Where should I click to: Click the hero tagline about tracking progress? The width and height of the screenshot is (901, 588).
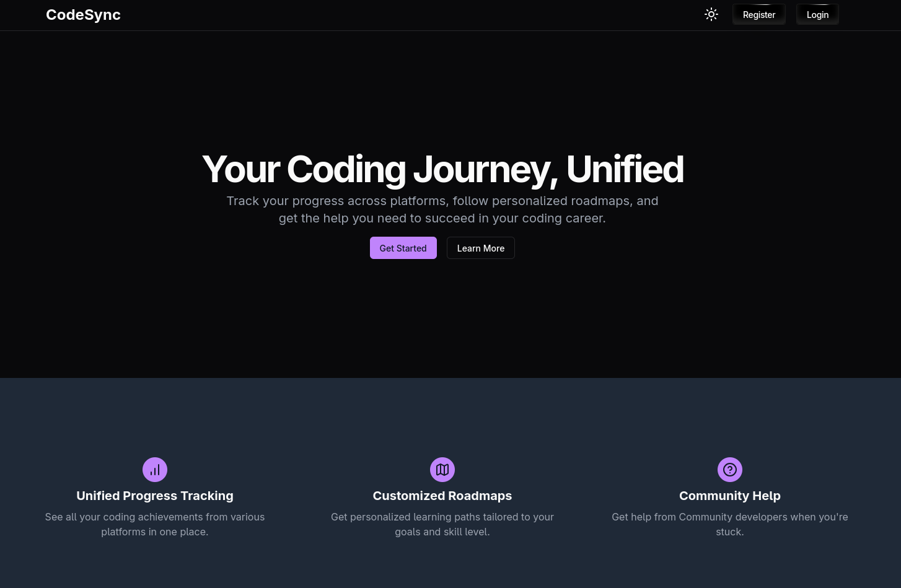pyautogui.click(x=442, y=209)
